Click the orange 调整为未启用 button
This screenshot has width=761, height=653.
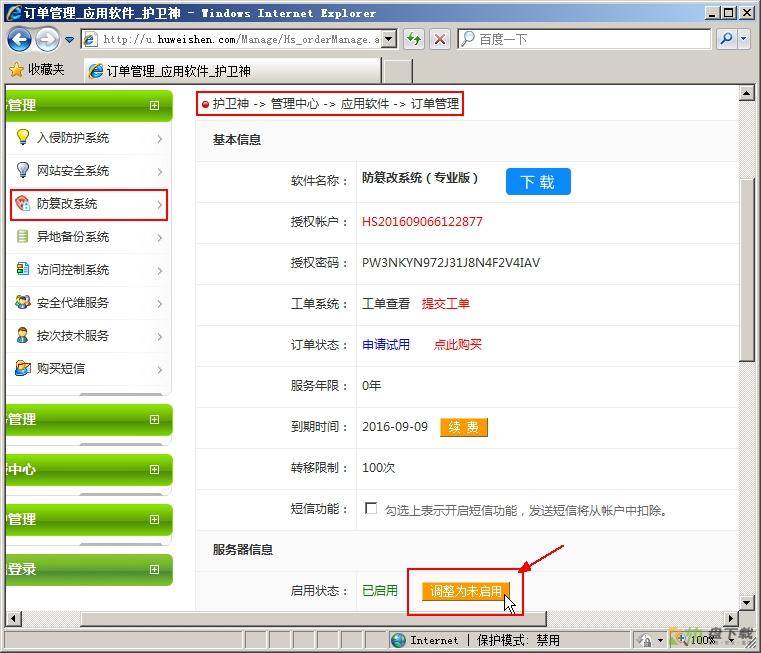(x=466, y=591)
